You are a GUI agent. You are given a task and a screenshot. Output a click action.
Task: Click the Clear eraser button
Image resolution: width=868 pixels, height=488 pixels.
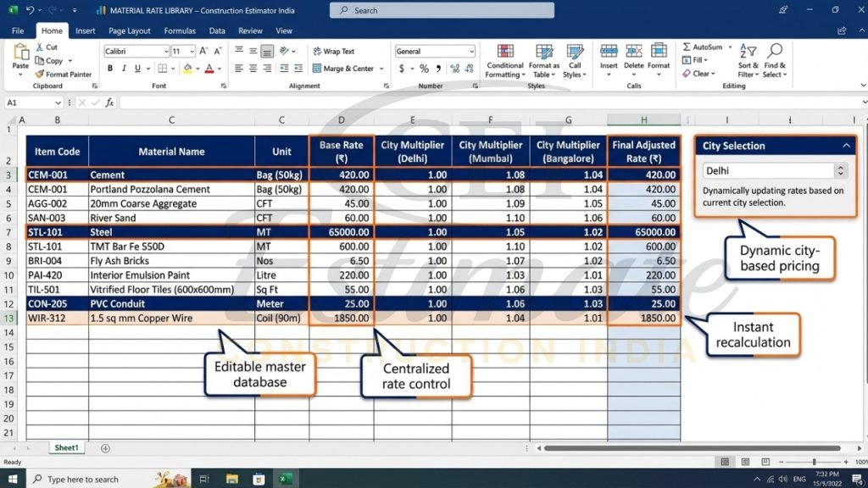(x=698, y=74)
